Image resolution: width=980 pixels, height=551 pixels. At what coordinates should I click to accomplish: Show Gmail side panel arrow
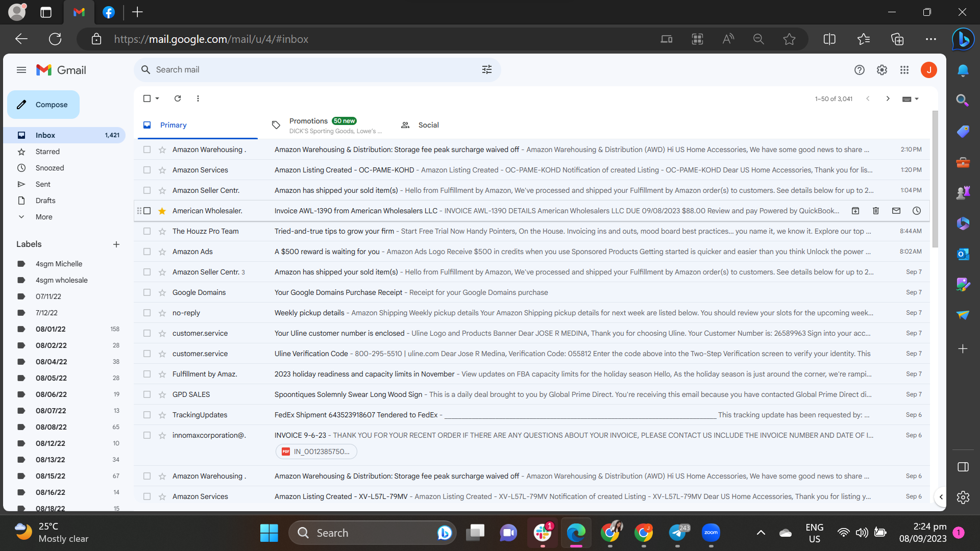point(941,497)
